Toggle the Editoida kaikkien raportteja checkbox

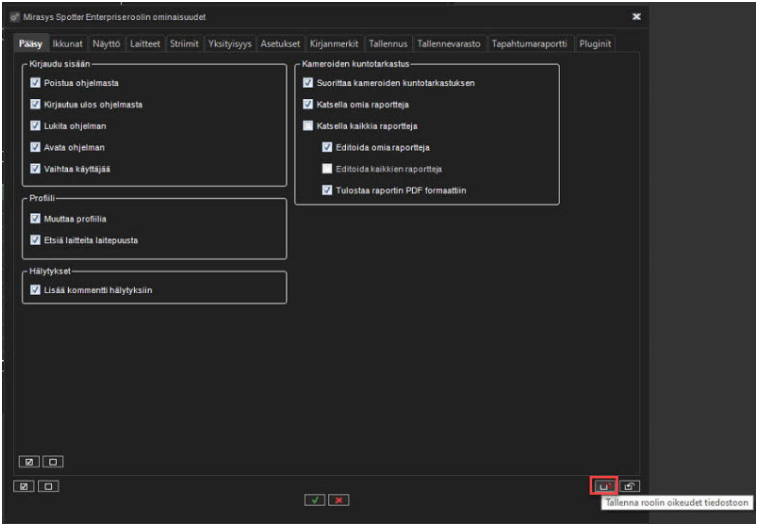[x=327, y=168]
